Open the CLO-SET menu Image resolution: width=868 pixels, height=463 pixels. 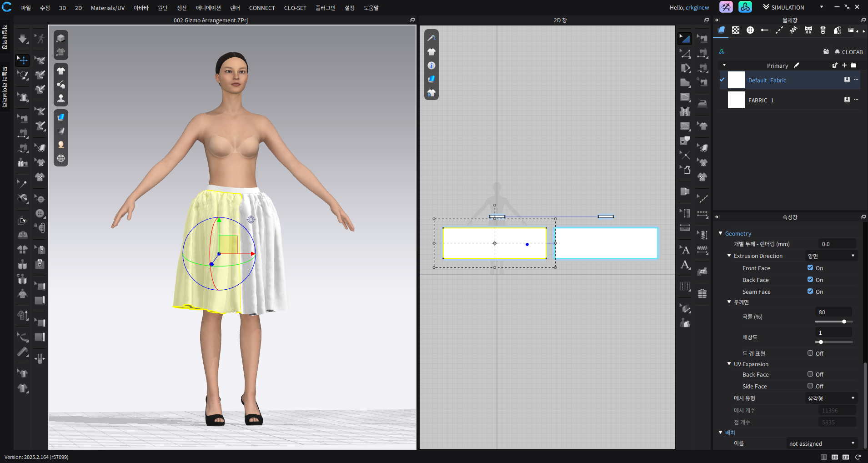point(295,8)
